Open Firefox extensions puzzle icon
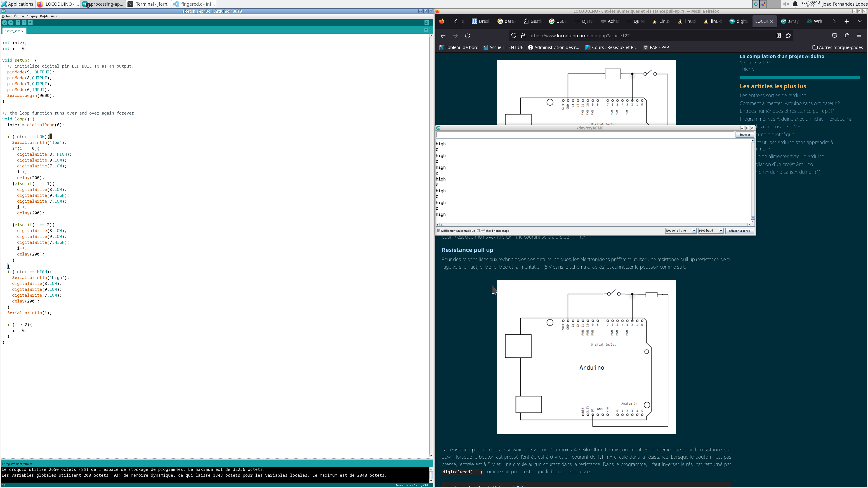The width and height of the screenshot is (868, 488). click(847, 36)
